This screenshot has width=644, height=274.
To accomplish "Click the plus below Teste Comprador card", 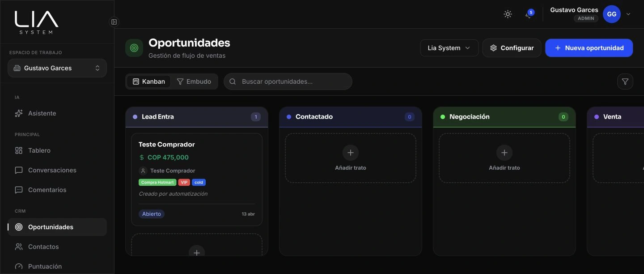I will 197,252.
